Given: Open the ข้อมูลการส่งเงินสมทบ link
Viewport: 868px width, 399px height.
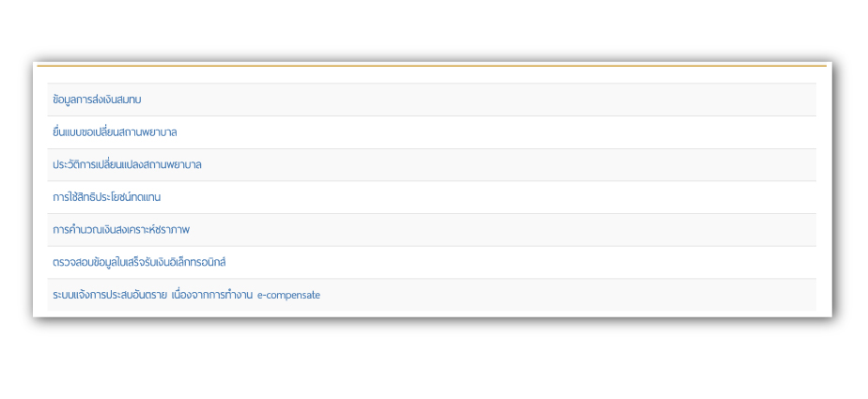Looking at the screenshot, I should (97, 100).
